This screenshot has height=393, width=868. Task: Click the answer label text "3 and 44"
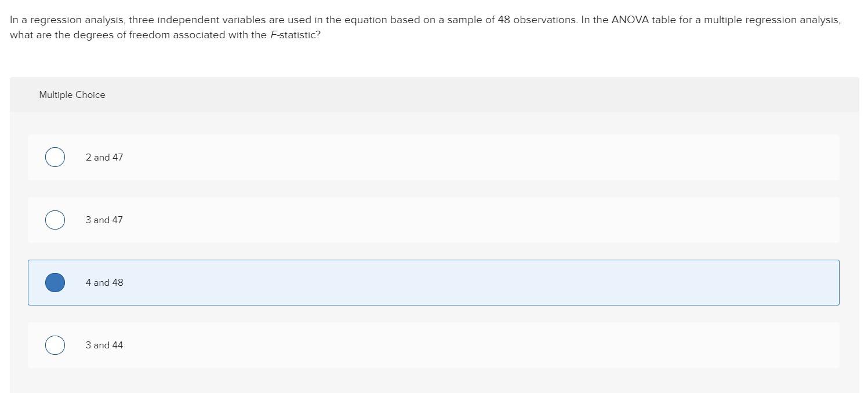pos(104,345)
